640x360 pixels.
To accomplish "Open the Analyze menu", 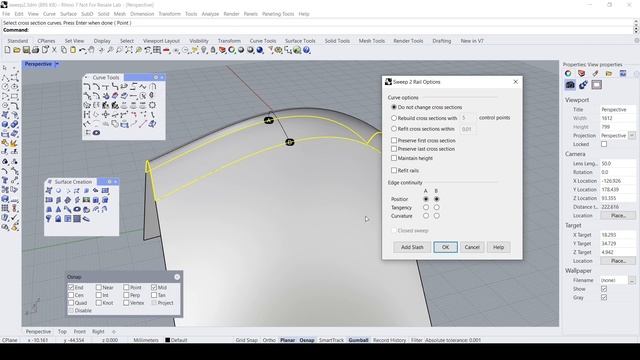I will [x=210, y=14].
